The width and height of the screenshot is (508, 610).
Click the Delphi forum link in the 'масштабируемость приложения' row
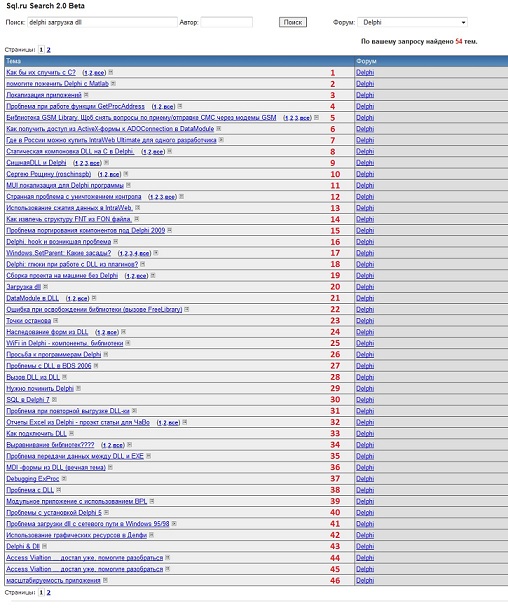pyautogui.click(x=365, y=580)
